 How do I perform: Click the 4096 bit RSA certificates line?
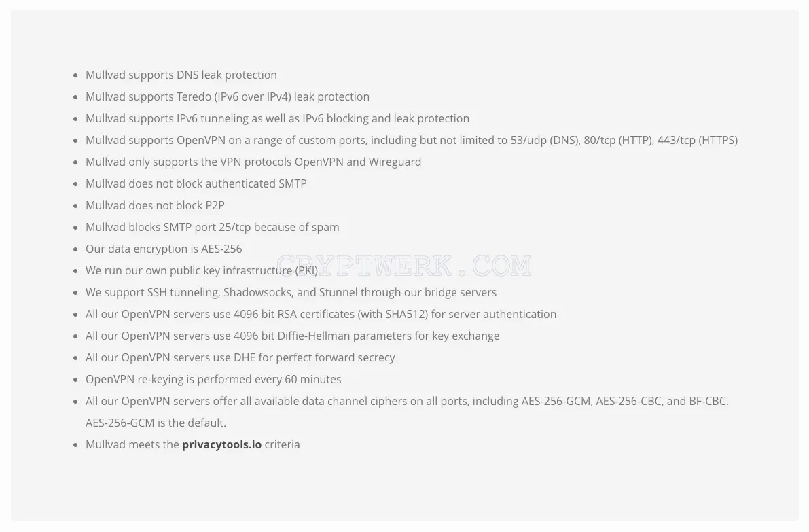point(321,314)
